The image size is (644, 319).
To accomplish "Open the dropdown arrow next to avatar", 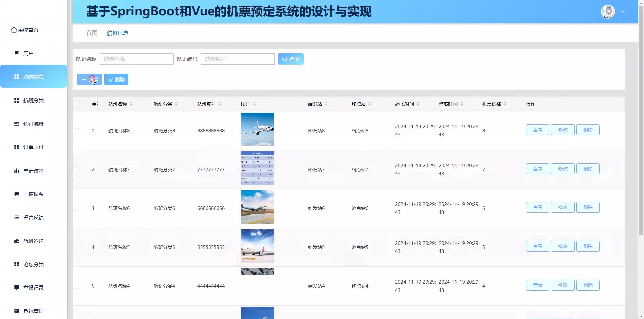I will [x=623, y=12].
